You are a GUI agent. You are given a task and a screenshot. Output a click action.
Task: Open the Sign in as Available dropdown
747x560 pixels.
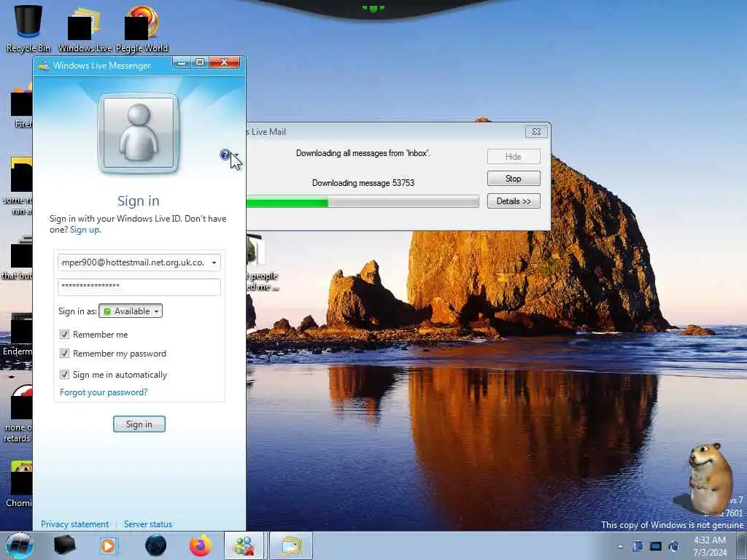(131, 311)
